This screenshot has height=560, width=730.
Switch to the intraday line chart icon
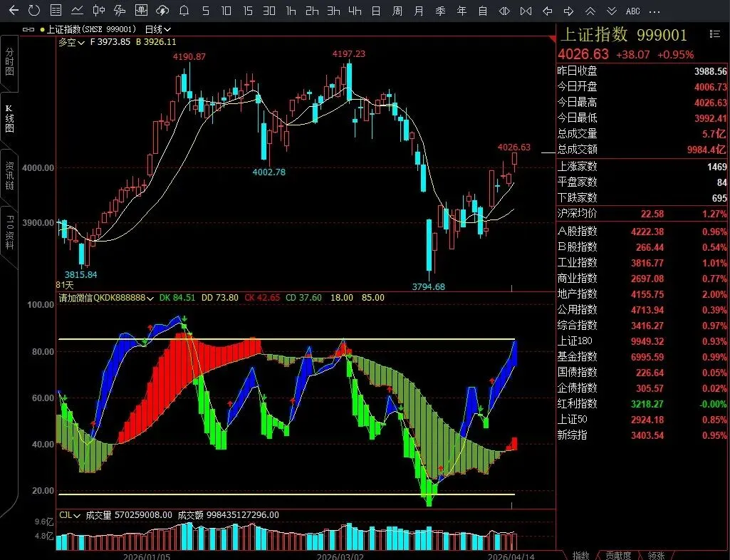(78, 10)
